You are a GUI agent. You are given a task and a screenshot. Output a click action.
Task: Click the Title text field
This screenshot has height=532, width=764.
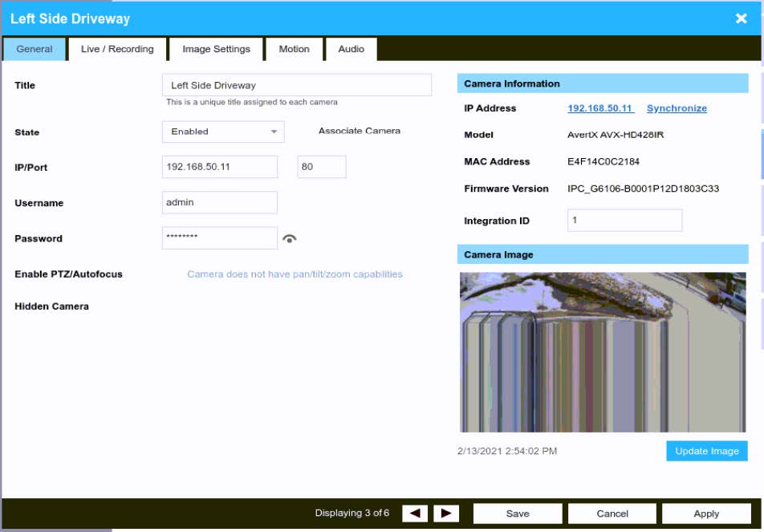[297, 85]
